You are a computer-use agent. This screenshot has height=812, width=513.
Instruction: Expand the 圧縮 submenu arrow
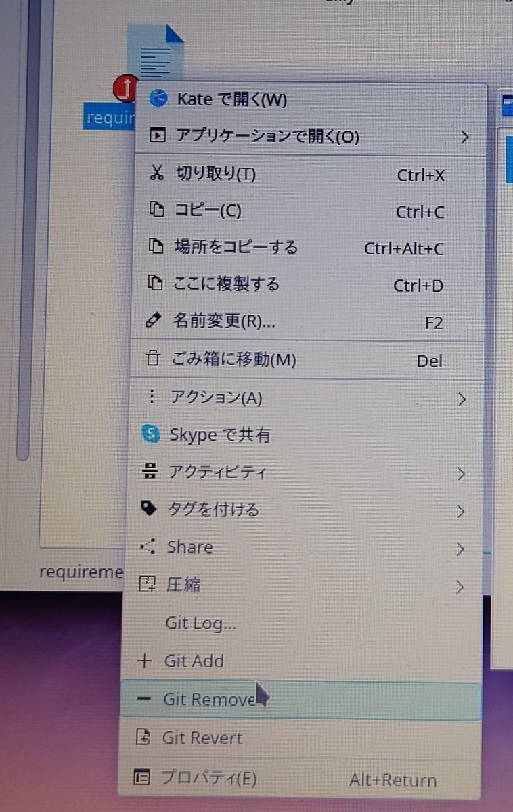(460, 587)
